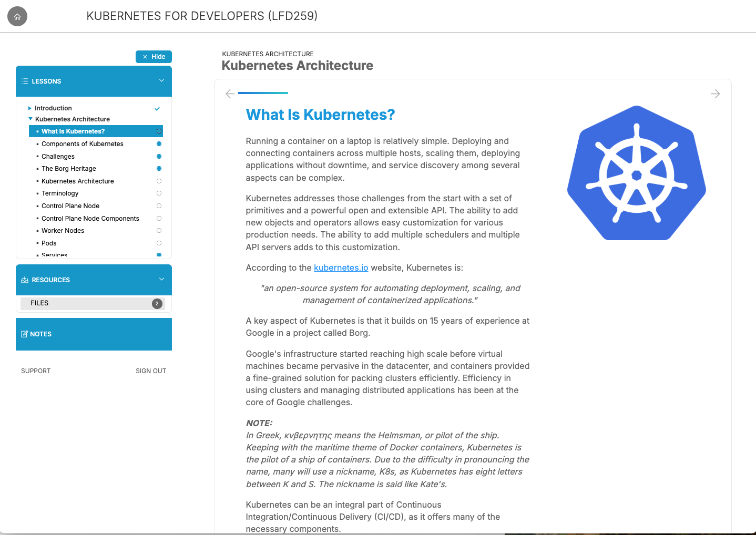756x535 pixels.
Task: Open Kubernetes Architecture sub-topic
Action: point(78,181)
